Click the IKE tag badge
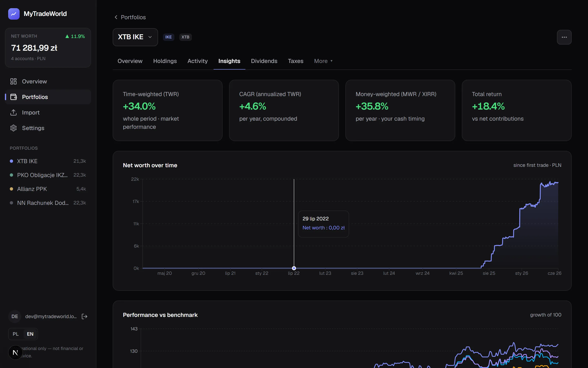The width and height of the screenshot is (588, 368). tap(168, 37)
